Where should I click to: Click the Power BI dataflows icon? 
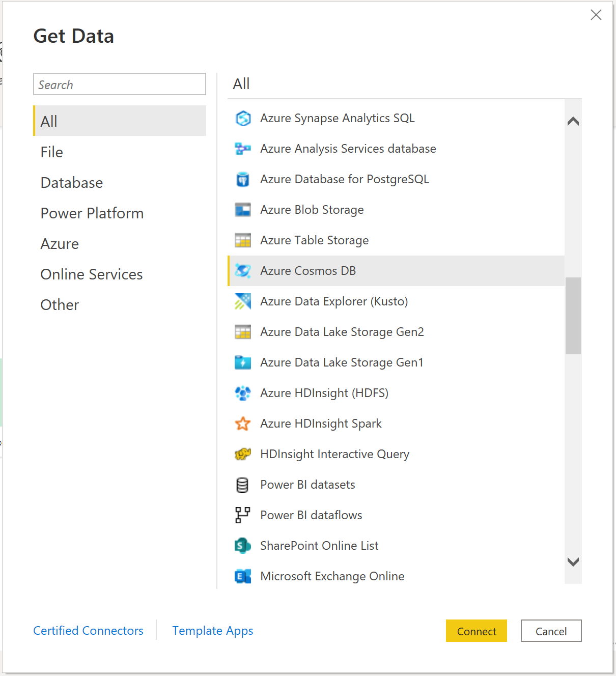click(243, 515)
